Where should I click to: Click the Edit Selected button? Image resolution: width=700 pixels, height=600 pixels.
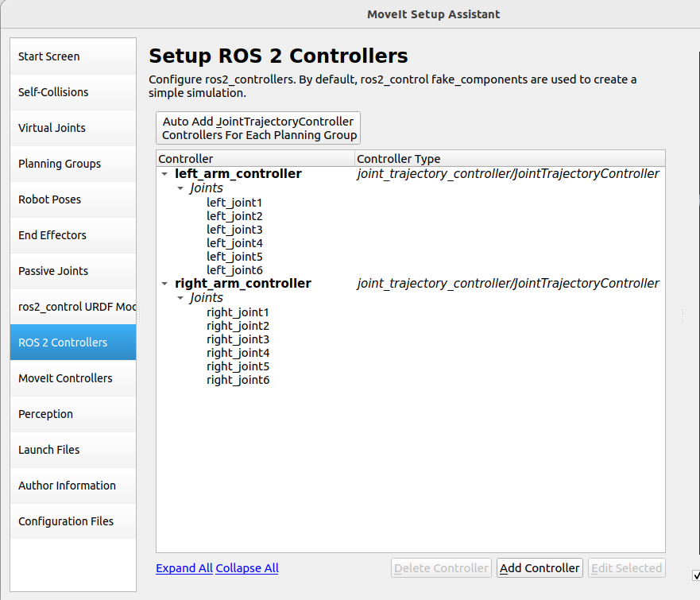tap(626, 568)
